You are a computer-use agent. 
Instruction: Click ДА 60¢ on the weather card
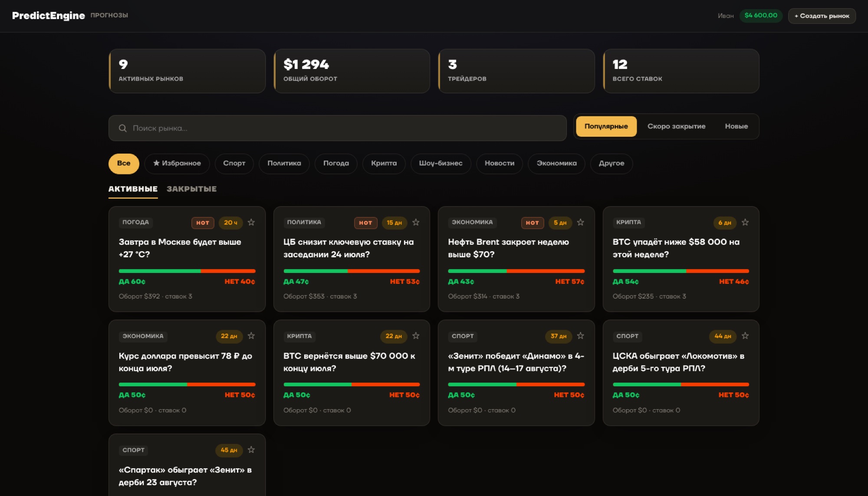pyautogui.click(x=132, y=282)
